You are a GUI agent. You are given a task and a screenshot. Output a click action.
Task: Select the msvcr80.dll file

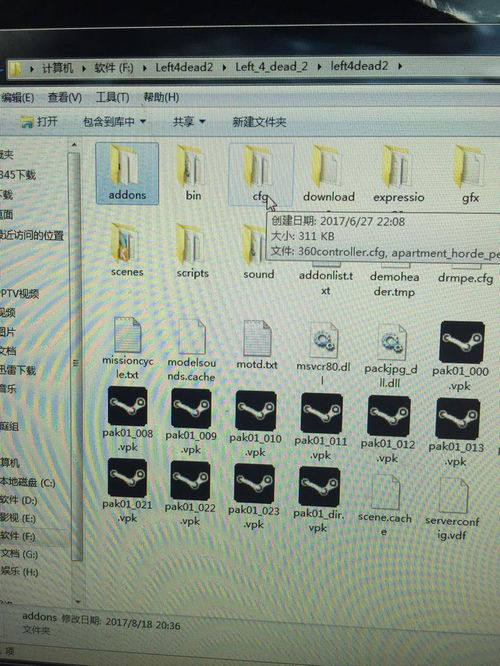tap(323, 354)
